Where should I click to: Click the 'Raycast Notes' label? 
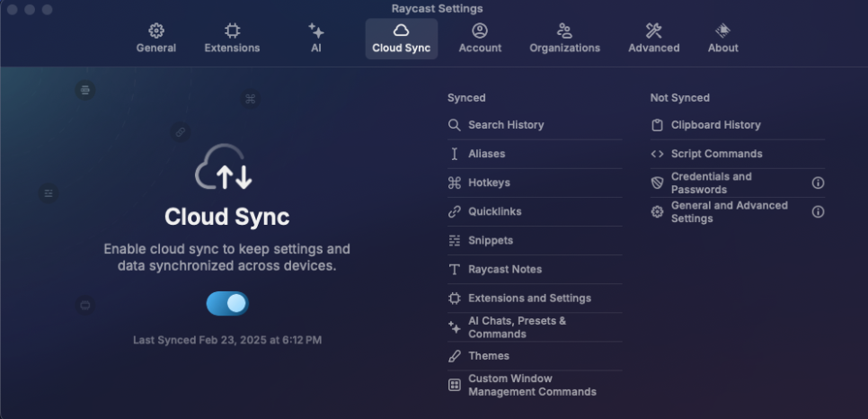pyautogui.click(x=505, y=270)
